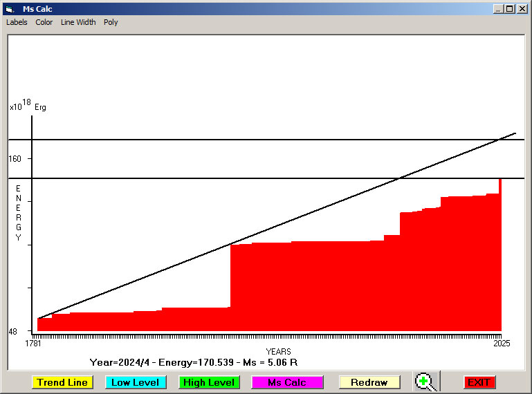Image resolution: width=532 pixels, height=394 pixels.
Task: Open the Line Width menu
Action: (78, 22)
